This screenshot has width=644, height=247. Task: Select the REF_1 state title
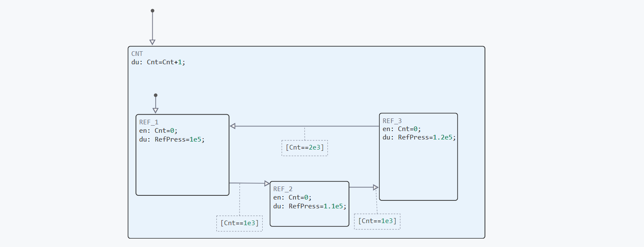(149, 122)
